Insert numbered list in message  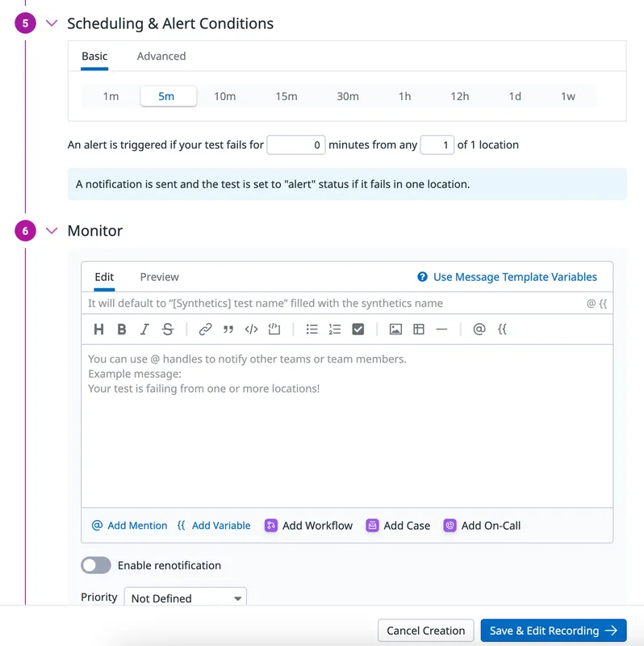[x=335, y=329]
